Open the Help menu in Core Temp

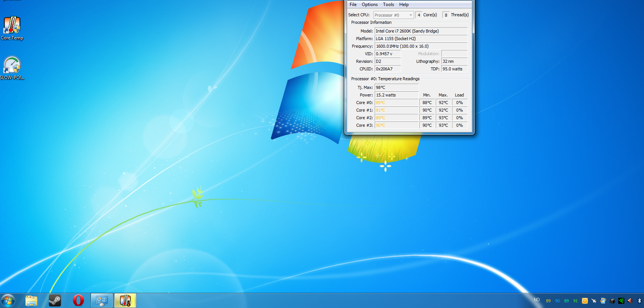(404, 5)
